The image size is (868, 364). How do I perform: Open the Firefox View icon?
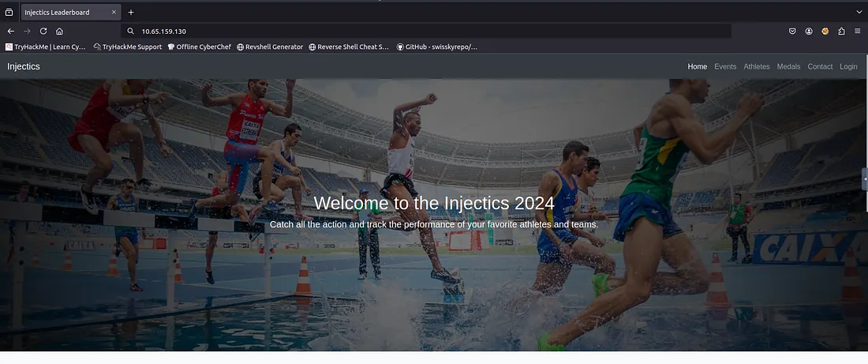tap(9, 12)
